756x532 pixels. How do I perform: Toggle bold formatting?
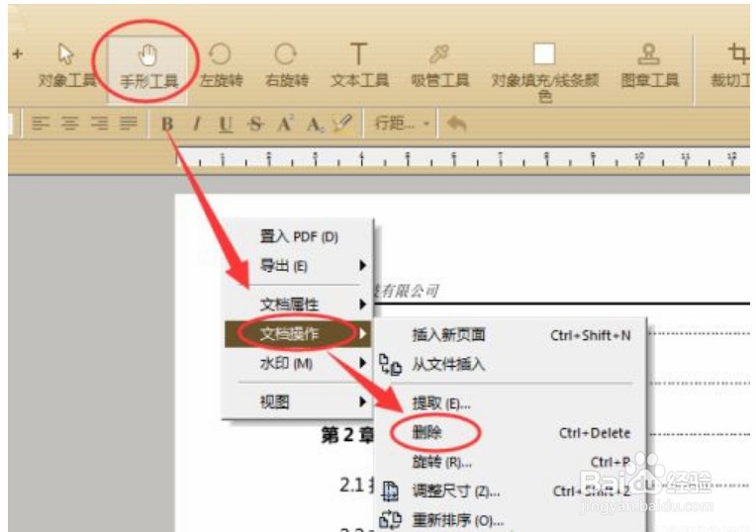pyautogui.click(x=167, y=124)
